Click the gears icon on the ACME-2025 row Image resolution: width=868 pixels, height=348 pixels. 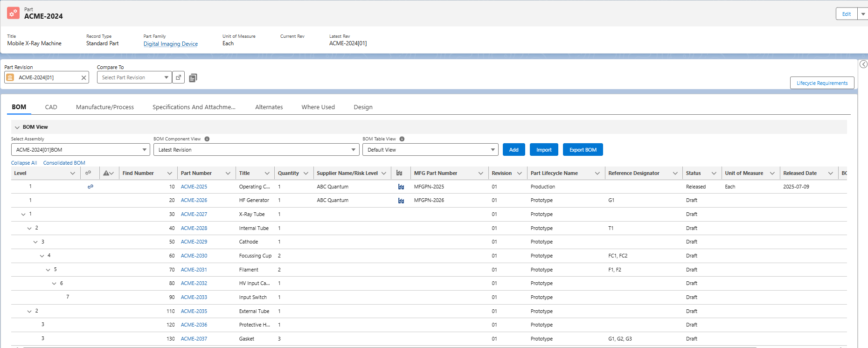coord(90,187)
